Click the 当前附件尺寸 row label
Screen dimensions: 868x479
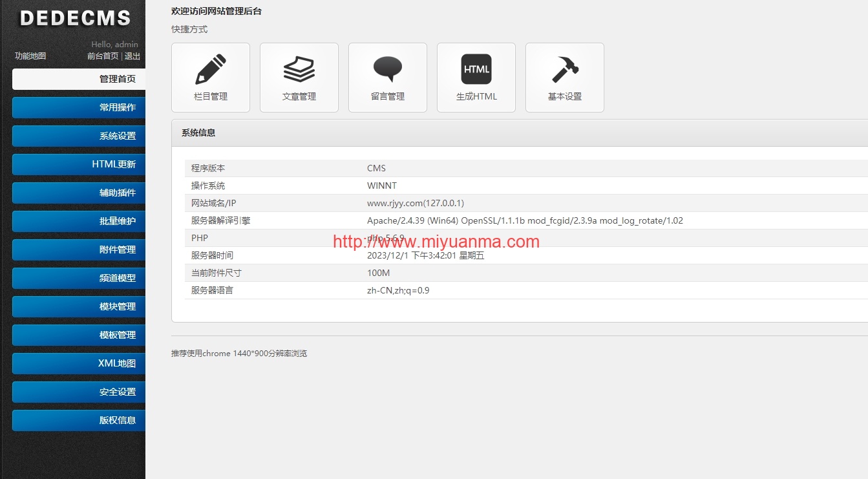[217, 273]
